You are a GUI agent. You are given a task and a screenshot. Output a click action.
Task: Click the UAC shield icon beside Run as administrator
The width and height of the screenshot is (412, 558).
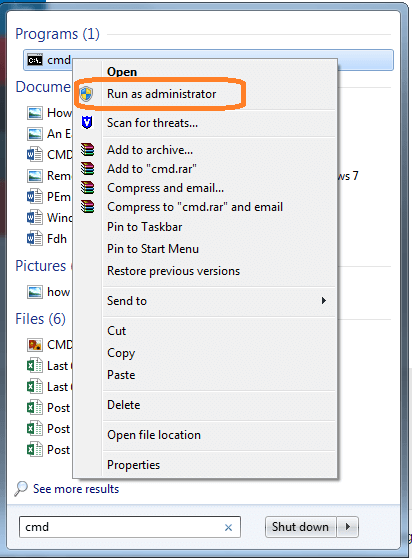pos(86,94)
